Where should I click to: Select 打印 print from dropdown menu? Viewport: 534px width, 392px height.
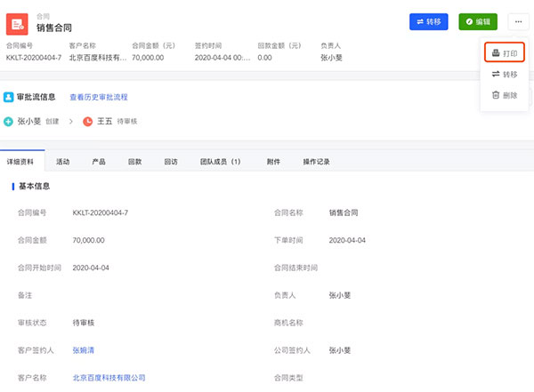click(505, 53)
